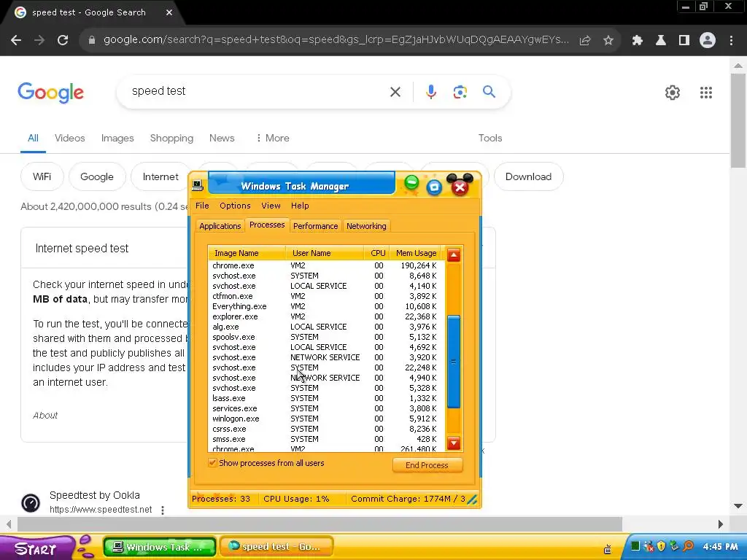Click the process list scroll up arrow
This screenshot has height=560, width=747.
(454, 256)
